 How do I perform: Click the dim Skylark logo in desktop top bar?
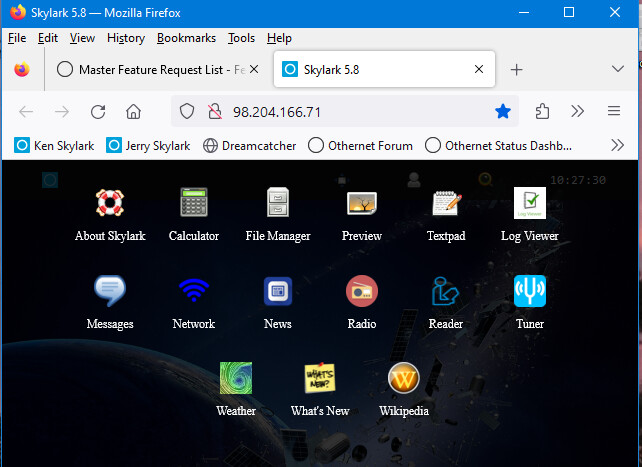[50, 180]
